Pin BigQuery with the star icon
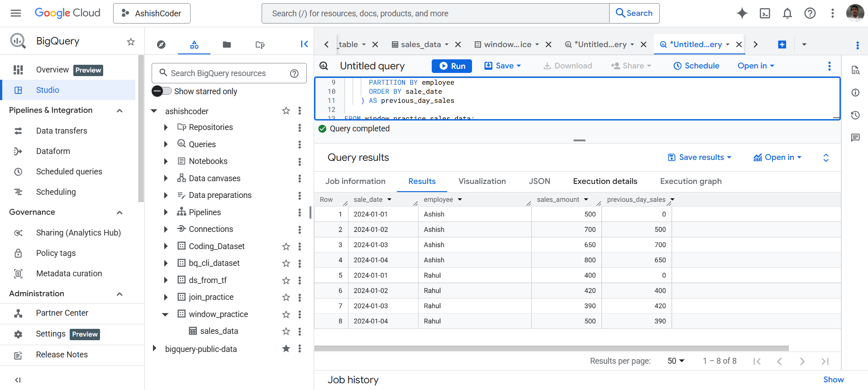The width and height of the screenshot is (868, 390). coord(131,42)
